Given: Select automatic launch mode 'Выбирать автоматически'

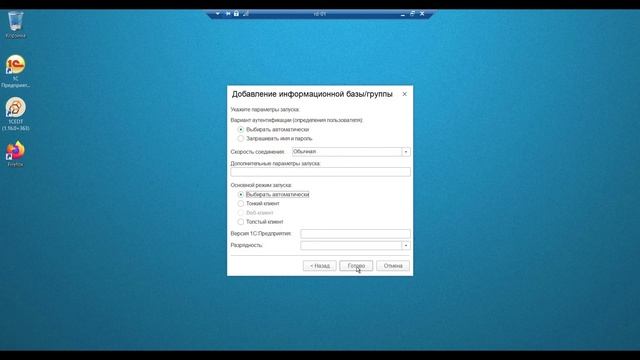Looking at the screenshot, I should pos(241,195).
